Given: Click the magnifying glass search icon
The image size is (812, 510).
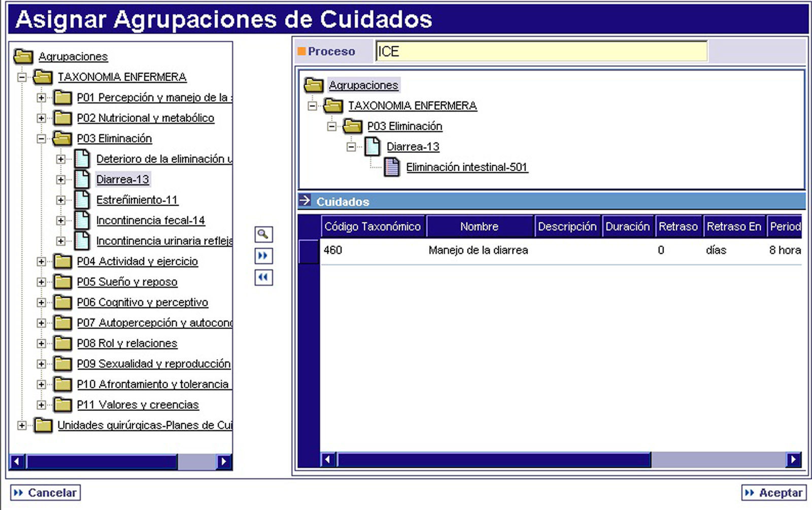Looking at the screenshot, I should tap(263, 234).
